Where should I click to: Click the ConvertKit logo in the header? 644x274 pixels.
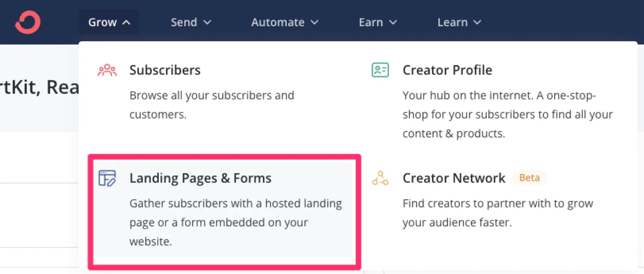tap(28, 22)
